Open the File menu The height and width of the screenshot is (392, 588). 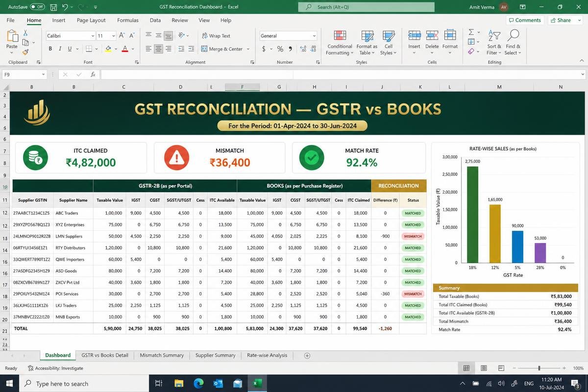tap(10, 20)
